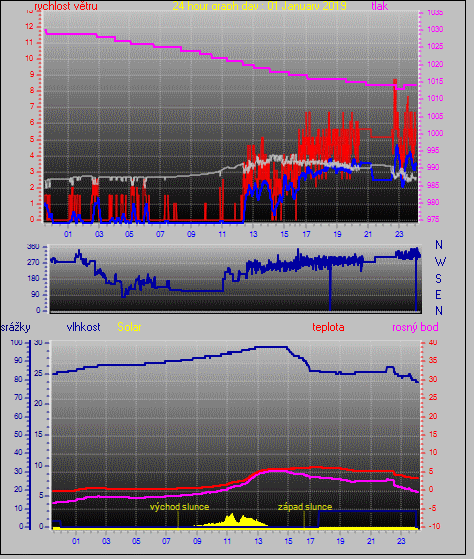Click the 'vlhkost' humidity legend label
This screenshot has width=474, height=559.
(x=83, y=327)
